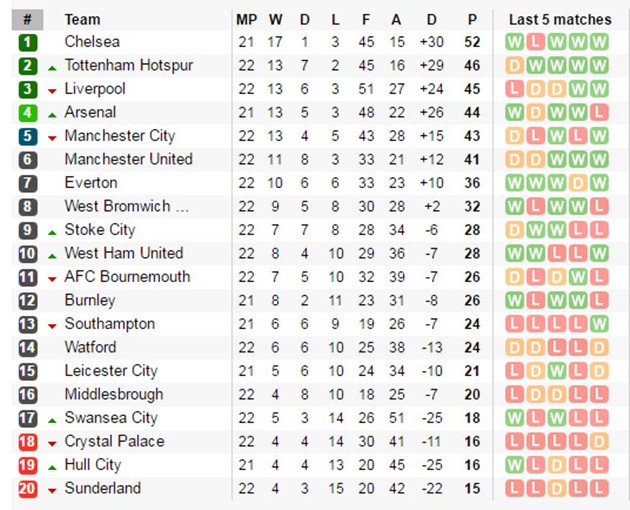Screen dimensions: 630x510
Task: Click Southampton's green W result badge
Action: [599, 324]
